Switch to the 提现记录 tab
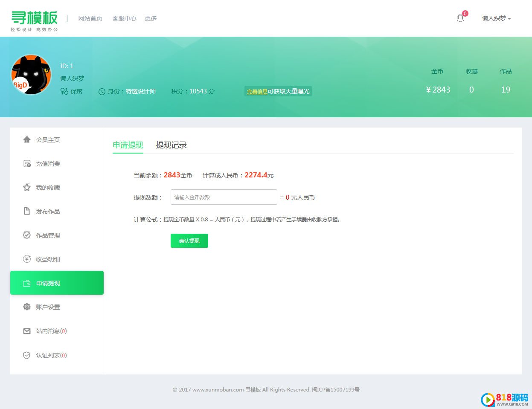The height and width of the screenshot is (409, 532). tap(171, 145)
